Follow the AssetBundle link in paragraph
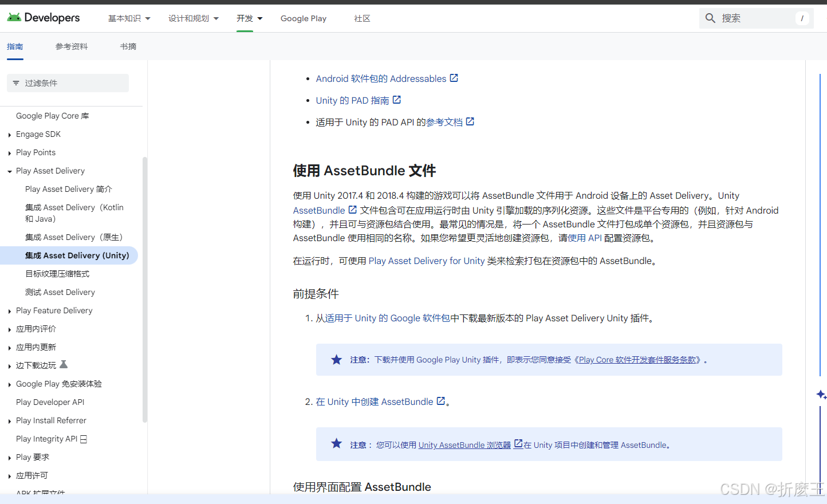Screen dimensions: 827x504 tap(319, 210)
